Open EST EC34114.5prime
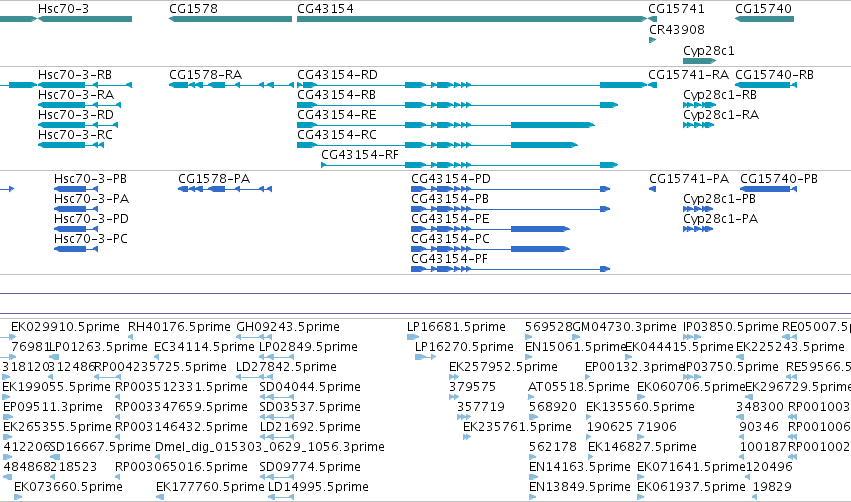Image resolution: width=851 pixels, height=502 pixels. coord(205,347)
